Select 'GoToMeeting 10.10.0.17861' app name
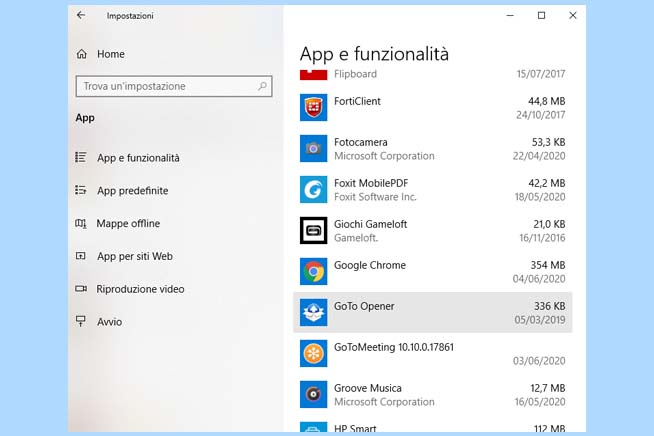Viewport: 654px width, 436px height. (394, 347)
